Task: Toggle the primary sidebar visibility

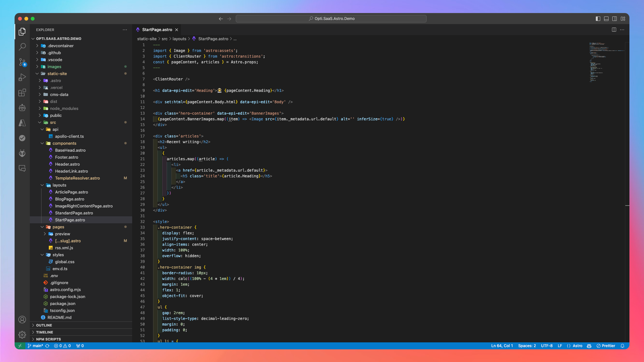Action: coord(598,19)
